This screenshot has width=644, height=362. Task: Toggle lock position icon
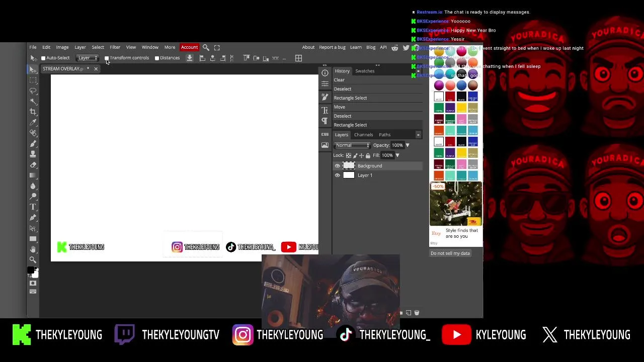point(361,155)
